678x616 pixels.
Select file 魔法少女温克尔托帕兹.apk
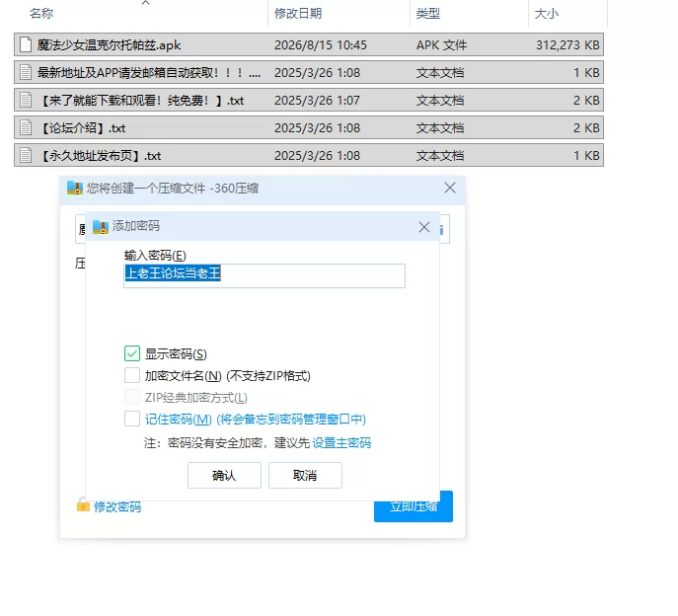[x=309, y=44]
